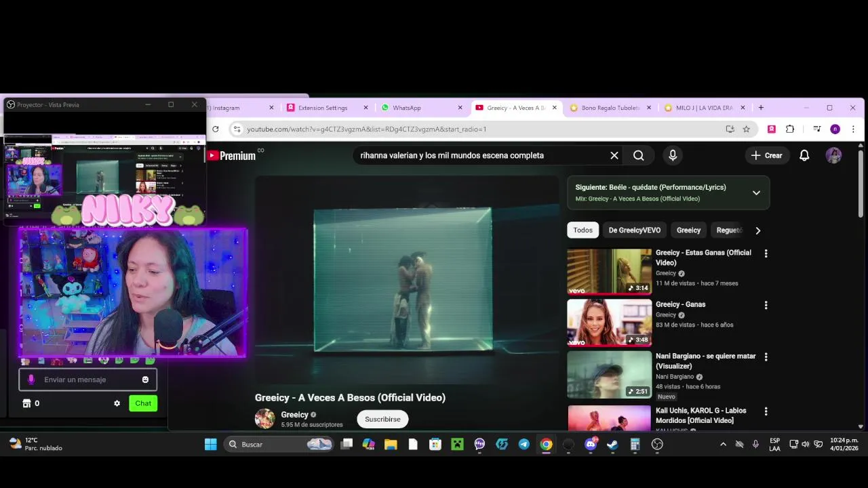Viewport: 868px width, 488px height.
Task: Open the volume icon in system tray
Action: [806, 445]
